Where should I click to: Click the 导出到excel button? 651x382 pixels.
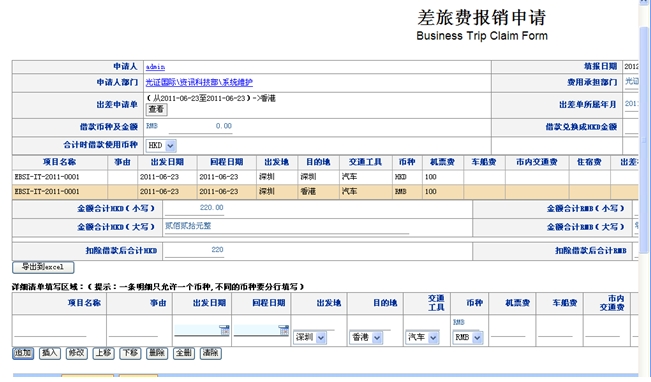coord(43,267)
